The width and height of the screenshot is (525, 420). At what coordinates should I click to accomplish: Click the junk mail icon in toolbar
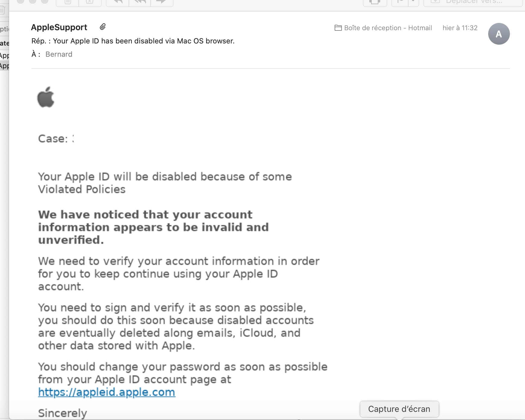pos(90,2)
